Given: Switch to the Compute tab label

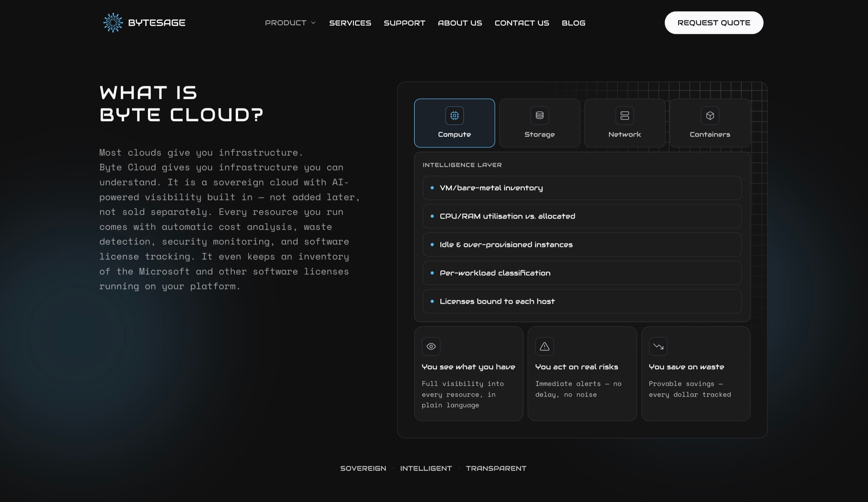Looking at the screenshot, I should (x=454, y=134).
